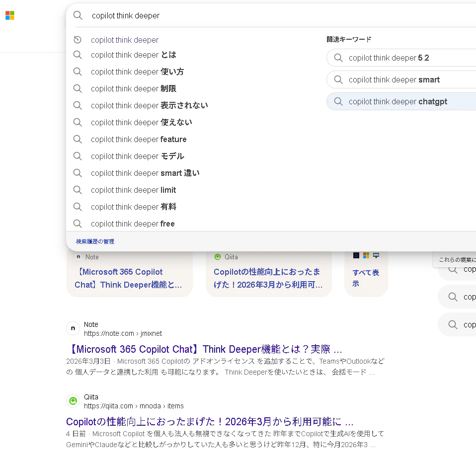476x462 pixels.
Task: Click the Microsoft logo icon
Action: tap(10, 15)
